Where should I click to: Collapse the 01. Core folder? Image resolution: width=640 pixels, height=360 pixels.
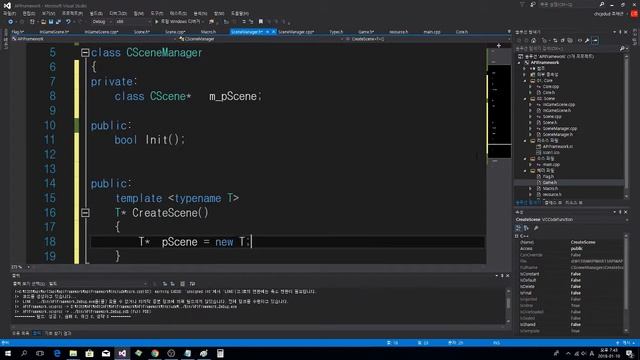tap(525, 81)
